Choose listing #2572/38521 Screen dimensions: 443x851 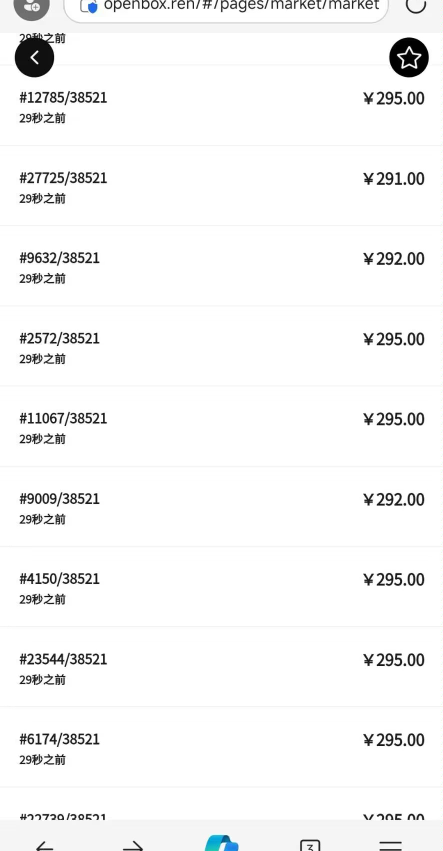(222, 346)
